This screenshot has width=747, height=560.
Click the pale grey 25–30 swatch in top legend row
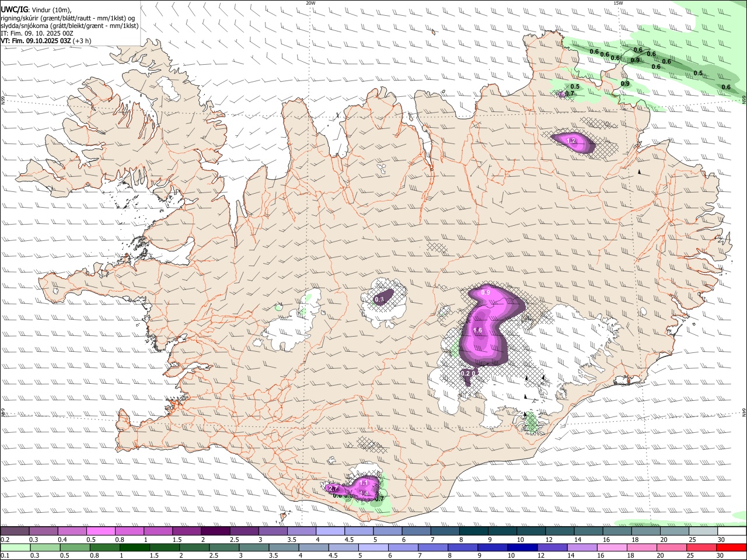click(704, 531)
